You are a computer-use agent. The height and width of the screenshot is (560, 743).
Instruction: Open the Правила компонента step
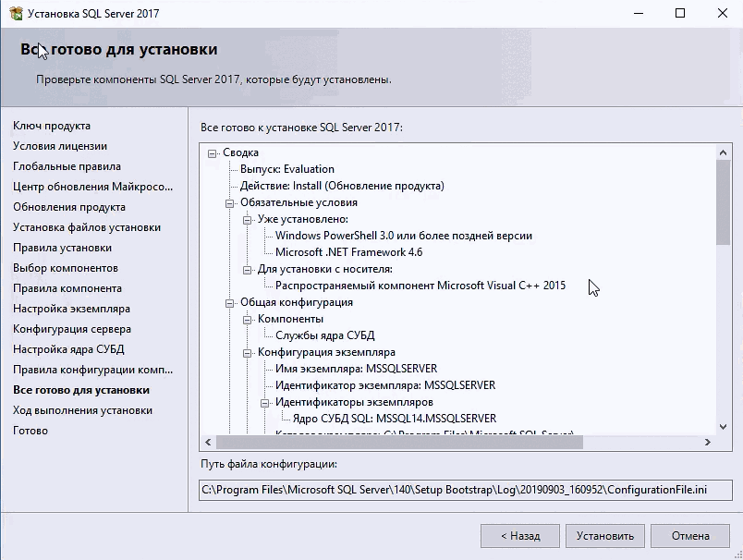pos(67,288)
